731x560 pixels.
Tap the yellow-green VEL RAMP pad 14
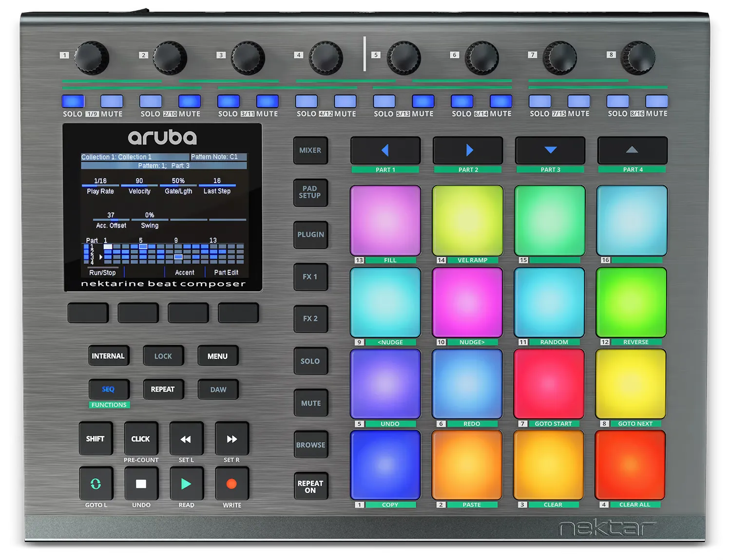coord(468,221)
